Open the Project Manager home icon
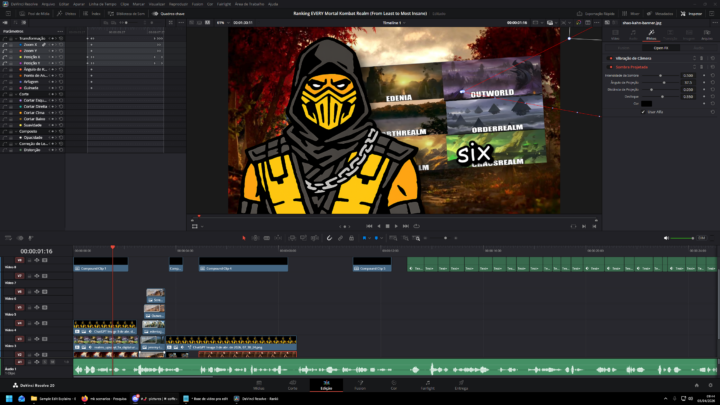 pyautogui.click(x=697, y=385)
